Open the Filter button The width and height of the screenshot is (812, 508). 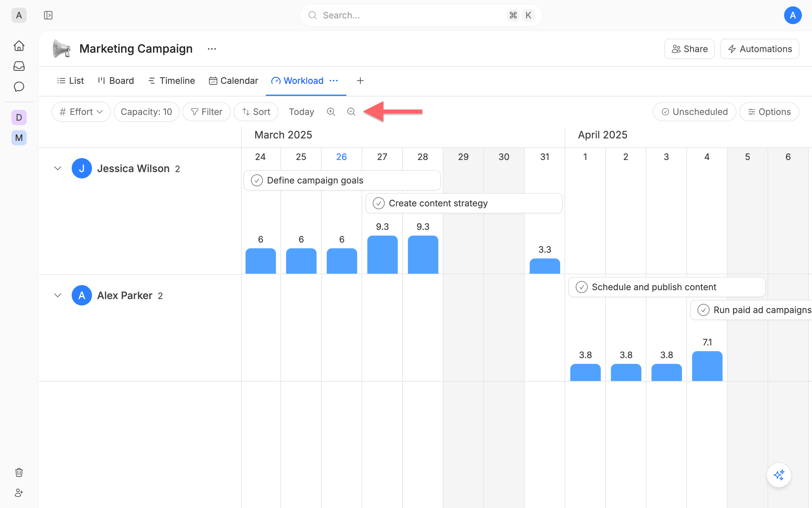[206, 111]
